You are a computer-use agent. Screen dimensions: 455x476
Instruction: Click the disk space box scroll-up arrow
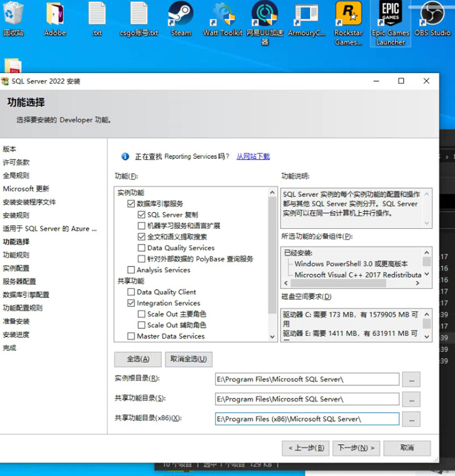point(426,315)
